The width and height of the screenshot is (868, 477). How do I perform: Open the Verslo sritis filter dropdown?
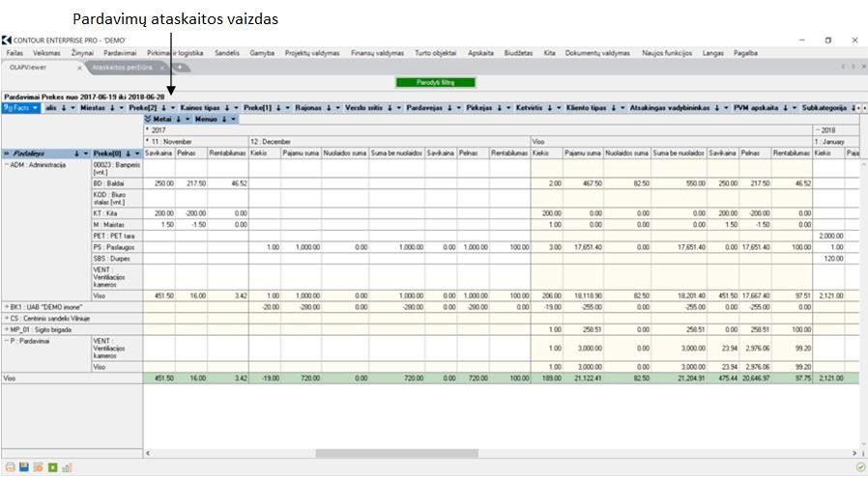(399, 108)
